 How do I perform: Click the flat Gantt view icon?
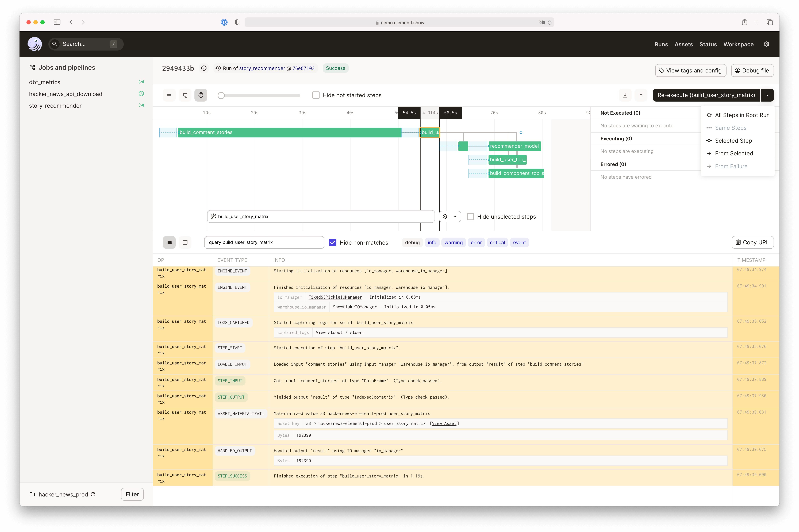click(x=169, y=95)
